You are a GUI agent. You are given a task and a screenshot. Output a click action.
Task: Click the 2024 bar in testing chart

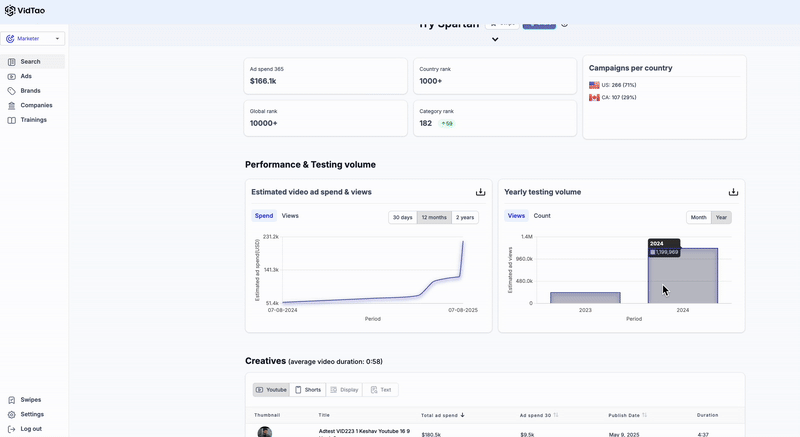click(x=683, y=276)
